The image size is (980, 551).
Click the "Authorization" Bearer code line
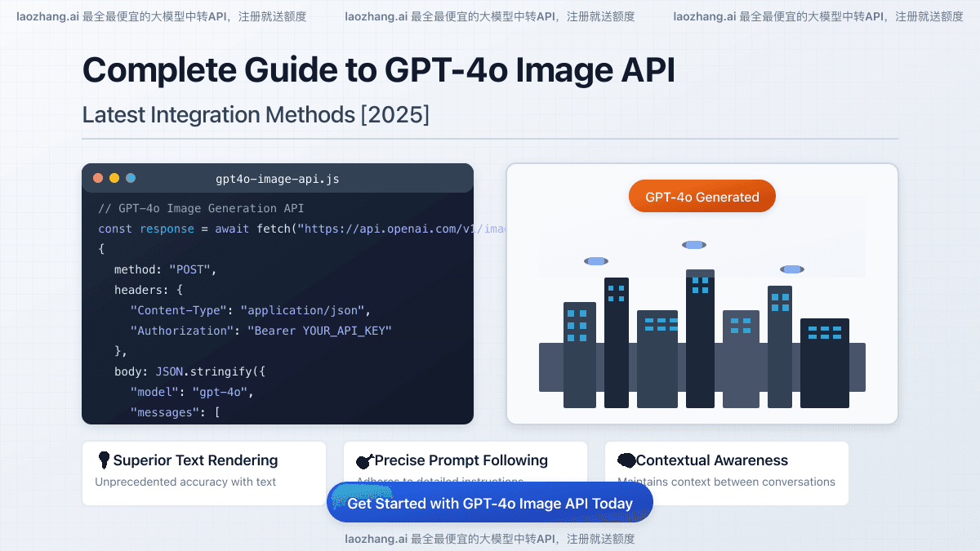[261, 331]
